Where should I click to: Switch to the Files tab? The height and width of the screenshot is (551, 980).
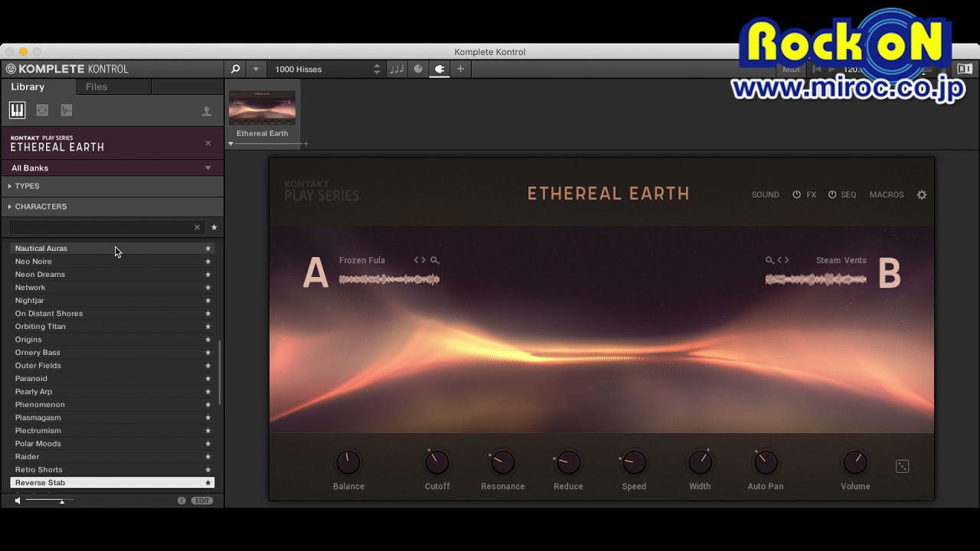click(x=96, y=86)
